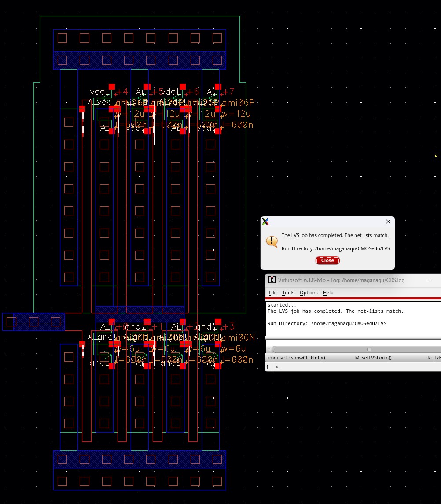Click the 'mouse L: showClickInfo()' status hint

click(297, 358)
